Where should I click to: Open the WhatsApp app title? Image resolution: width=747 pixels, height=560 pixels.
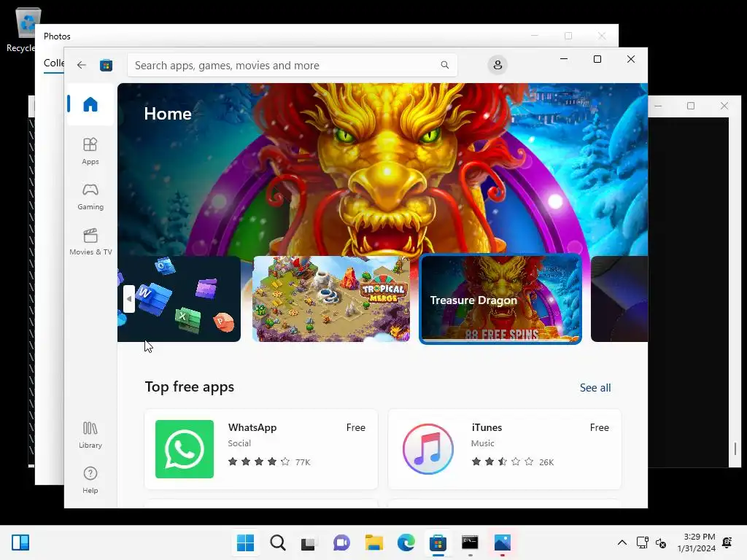pos(252,427)
